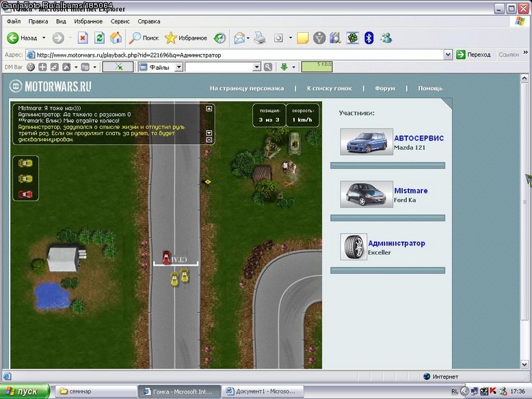This screenshot has height=399, width=532.
Task: Expand the address bar dropdown
Action: point(448,55)
